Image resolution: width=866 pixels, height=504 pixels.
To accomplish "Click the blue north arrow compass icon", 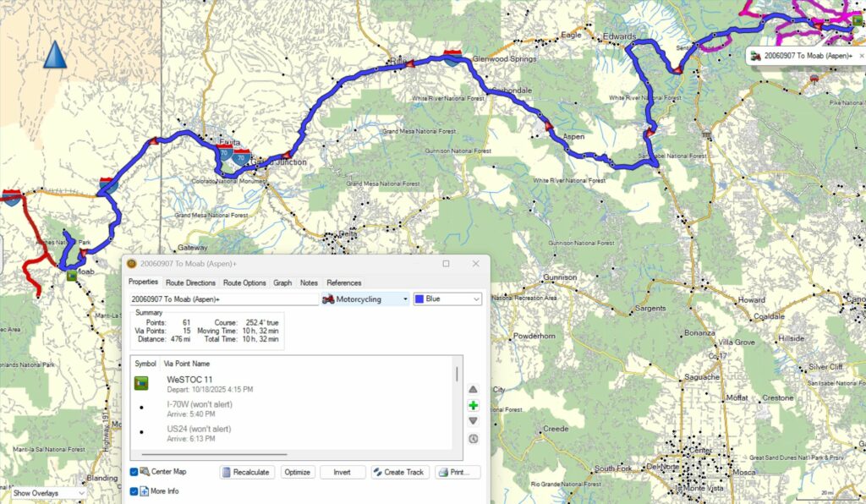I will pyautogui.click(x=55, y=56).
